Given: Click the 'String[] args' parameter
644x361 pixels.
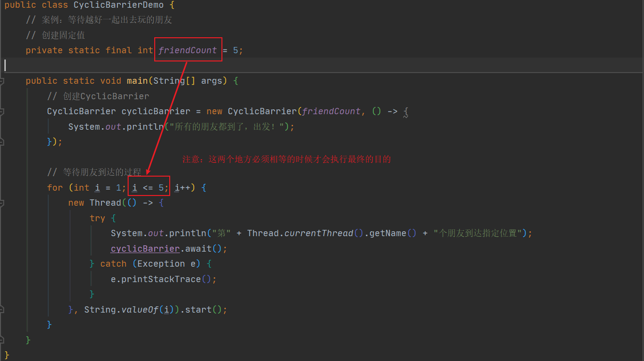Looking at the screenshot, I should [x=188, y=81].
